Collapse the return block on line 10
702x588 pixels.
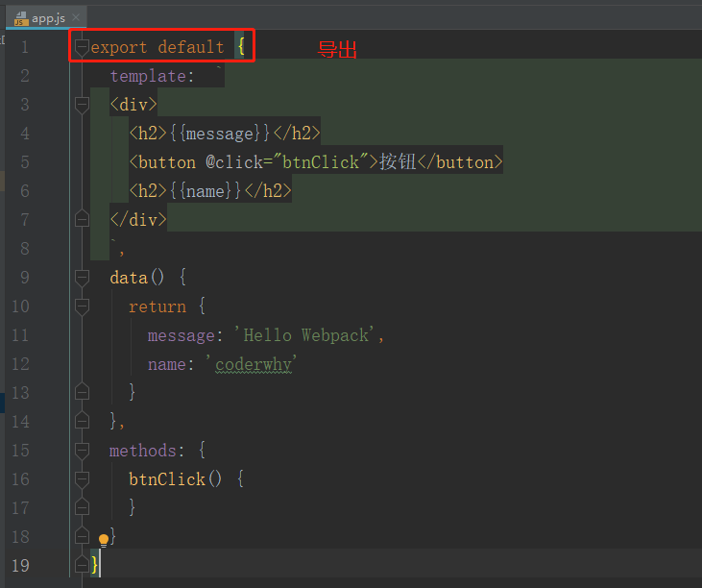point(82,306)
